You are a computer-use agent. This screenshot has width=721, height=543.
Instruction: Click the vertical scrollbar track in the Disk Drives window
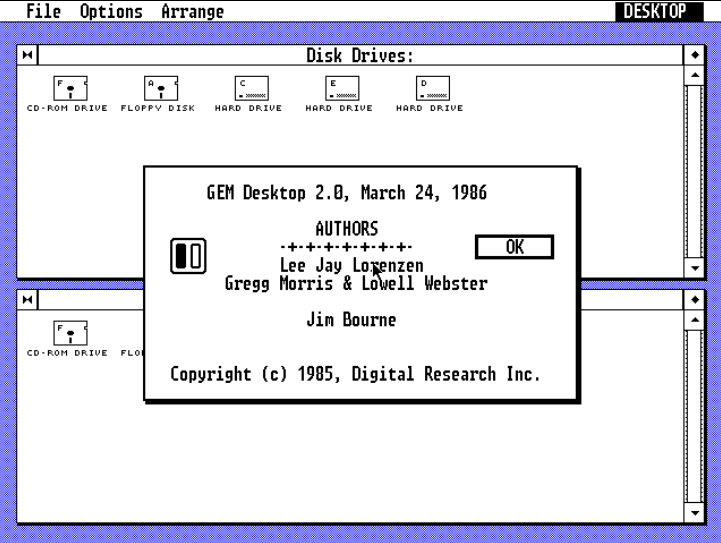tap(695, 170)
